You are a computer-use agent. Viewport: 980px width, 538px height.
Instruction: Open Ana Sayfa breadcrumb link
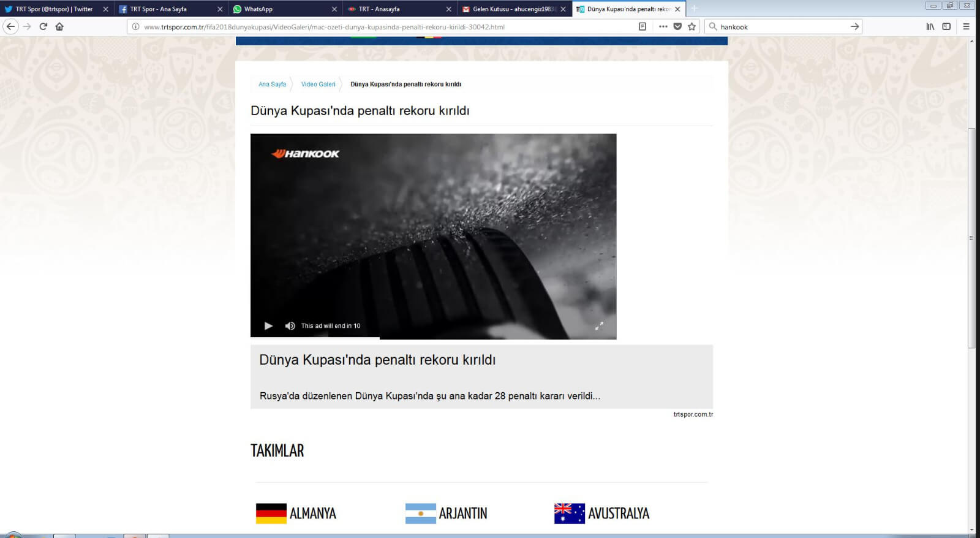pyautogui.click(x=272, y=85)
